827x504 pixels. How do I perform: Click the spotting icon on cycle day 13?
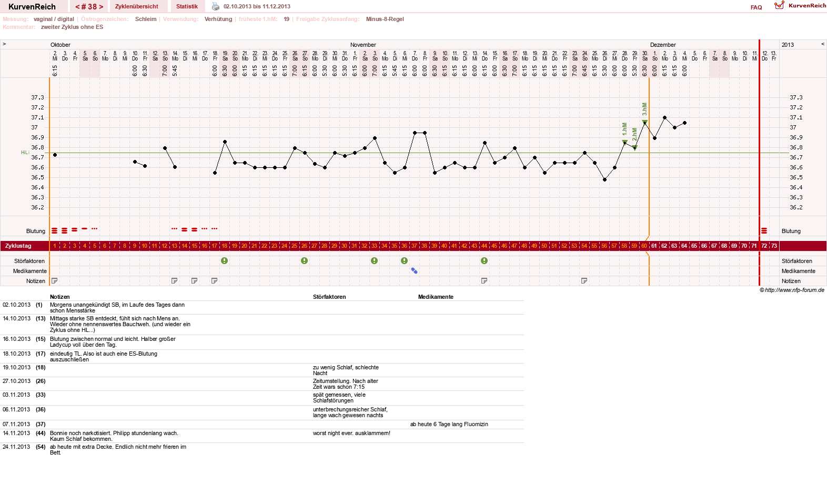click(175, 229)
